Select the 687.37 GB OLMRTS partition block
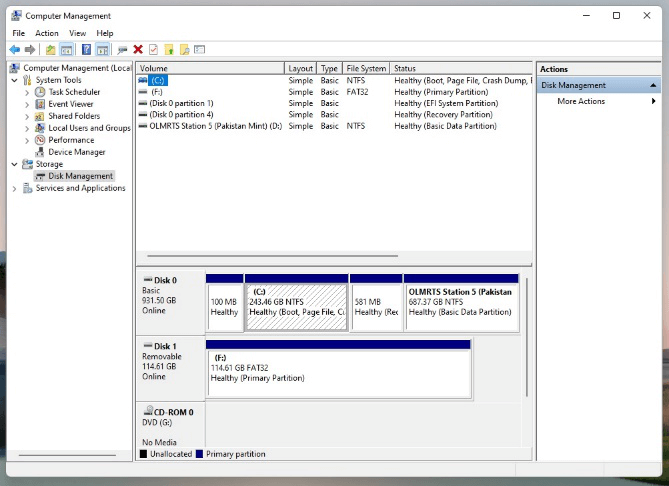The image size is (669, 486). point(461,303)
